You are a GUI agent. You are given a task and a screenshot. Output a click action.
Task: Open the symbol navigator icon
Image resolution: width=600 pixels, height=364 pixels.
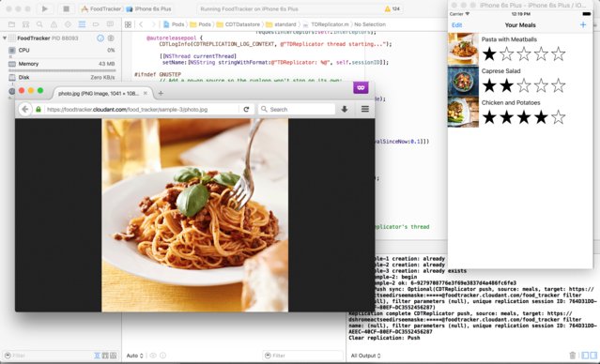click(25, 24)
